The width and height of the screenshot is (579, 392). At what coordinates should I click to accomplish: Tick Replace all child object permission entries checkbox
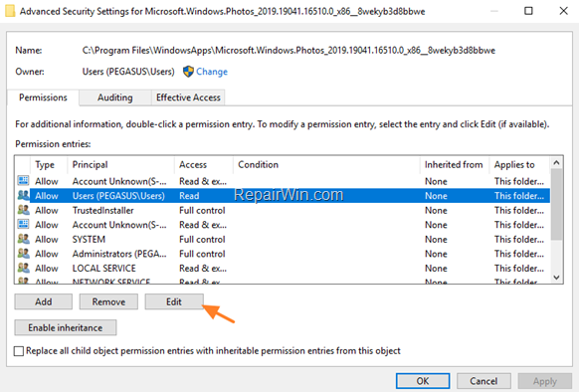point(19,350)
